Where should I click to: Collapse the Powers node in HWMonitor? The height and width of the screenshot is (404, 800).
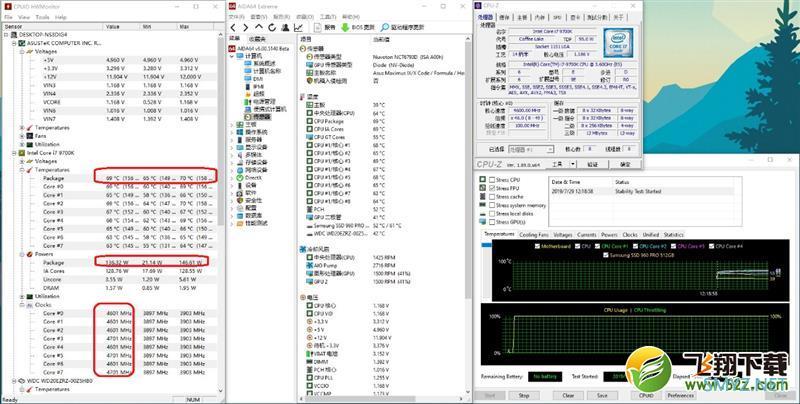point(22,254)
